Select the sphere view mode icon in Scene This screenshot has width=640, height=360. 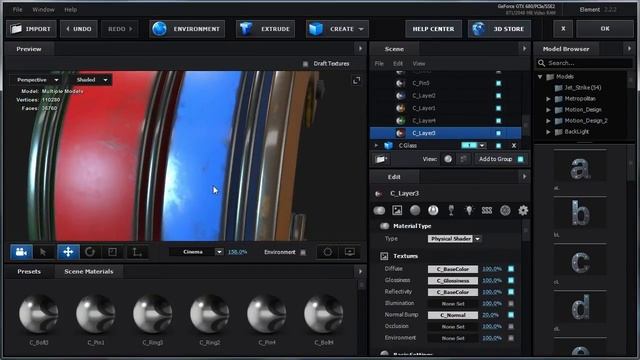pos(448,159)
